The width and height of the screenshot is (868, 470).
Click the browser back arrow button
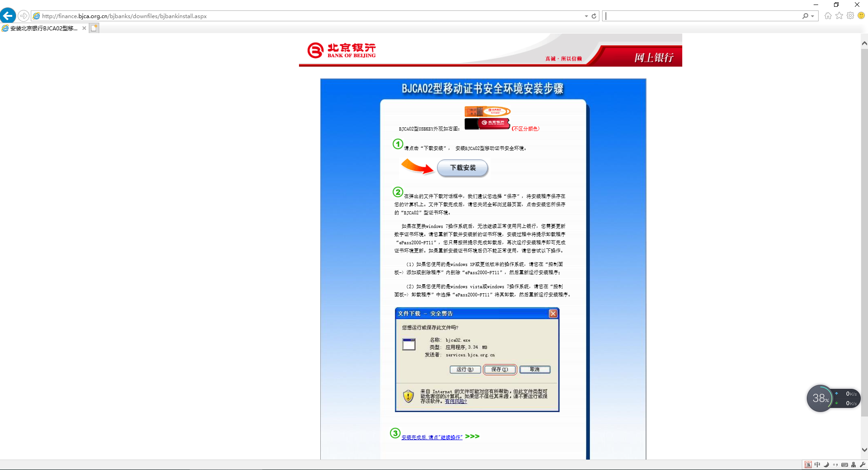click(8, 16)
